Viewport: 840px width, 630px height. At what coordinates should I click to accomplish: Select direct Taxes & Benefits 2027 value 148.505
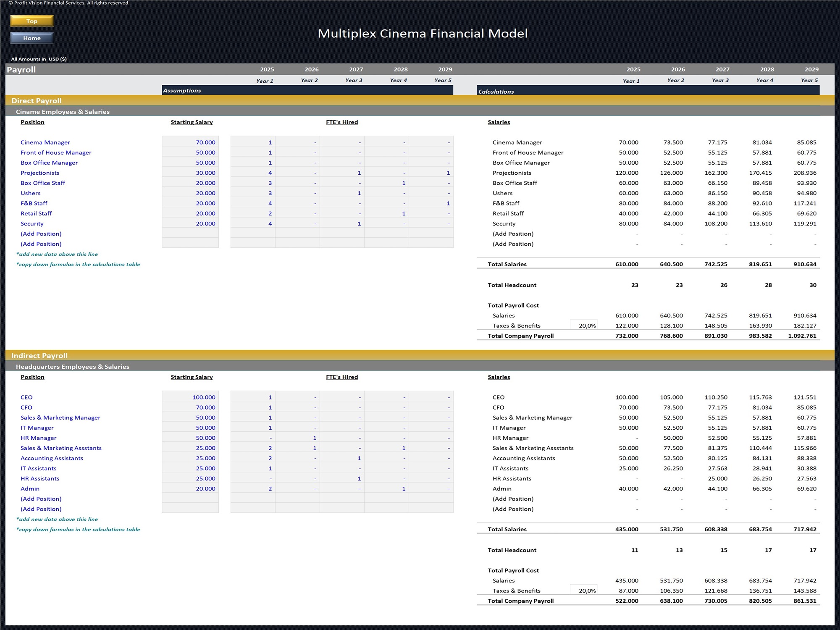pyautogui.click(x=716, y=325)
